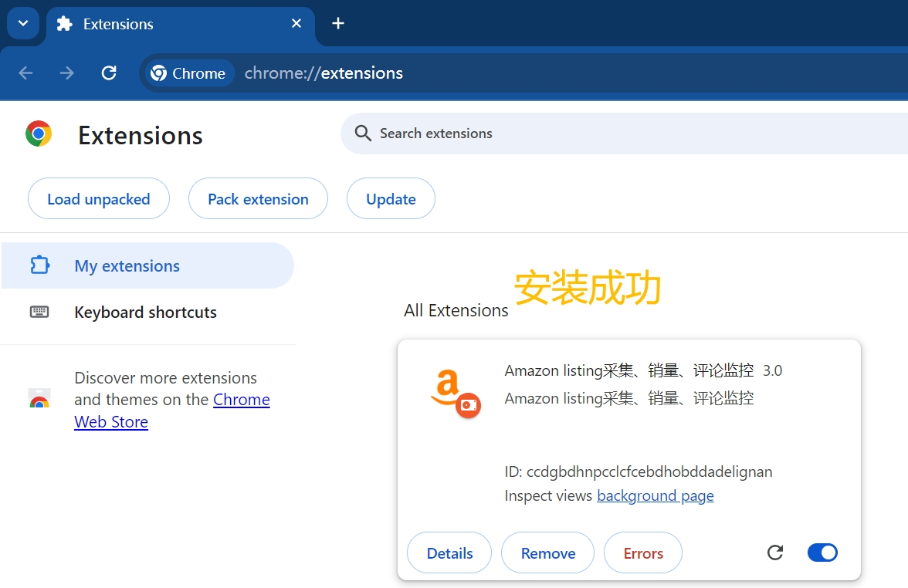Viewport: 908px width, 588px height.
Task: Open Details for the Amazon listing extension
Action: [x=449, y=553]
